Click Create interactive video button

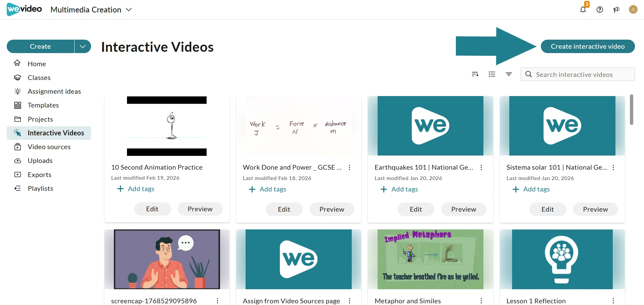[x=588, y=46]
